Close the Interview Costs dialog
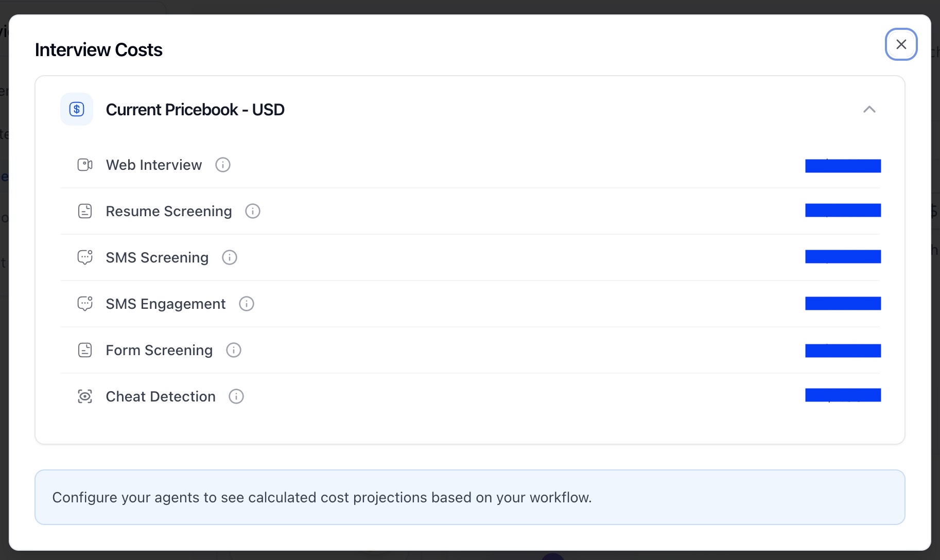Screen dimensions: 940x560 [901, 44]
